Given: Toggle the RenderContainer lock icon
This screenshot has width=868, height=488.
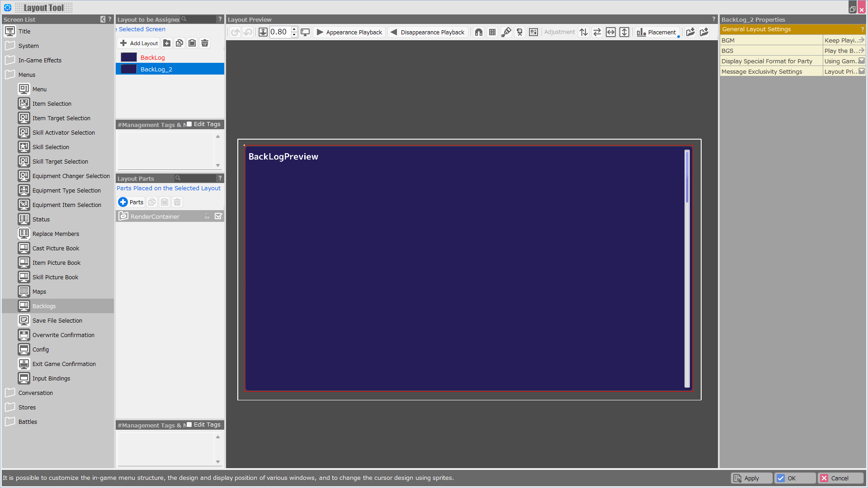Looking at the screenshot, I should 207,216.
